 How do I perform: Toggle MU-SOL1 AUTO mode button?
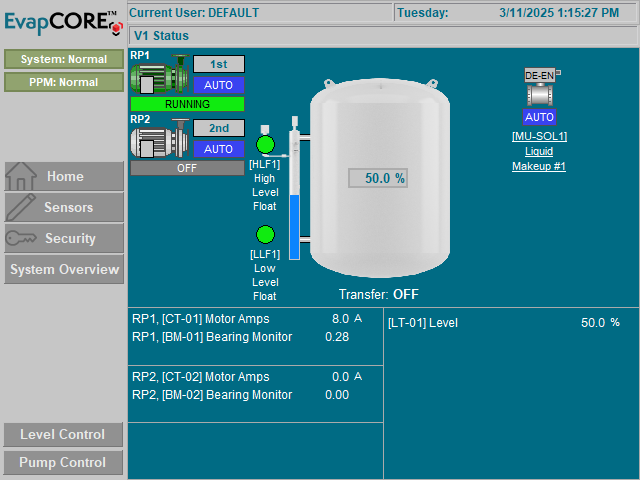[539, 117]
